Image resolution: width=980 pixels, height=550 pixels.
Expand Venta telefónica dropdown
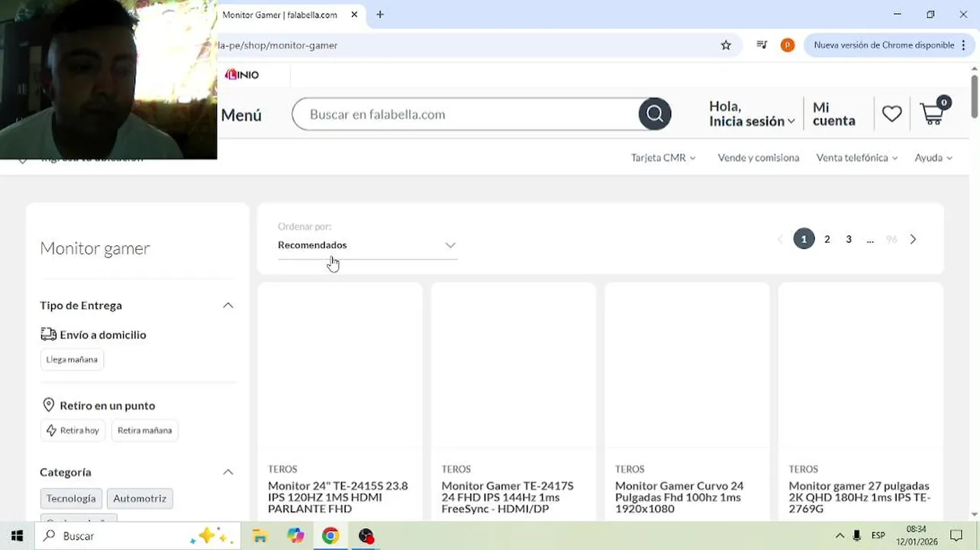click(x=857, y=157)
